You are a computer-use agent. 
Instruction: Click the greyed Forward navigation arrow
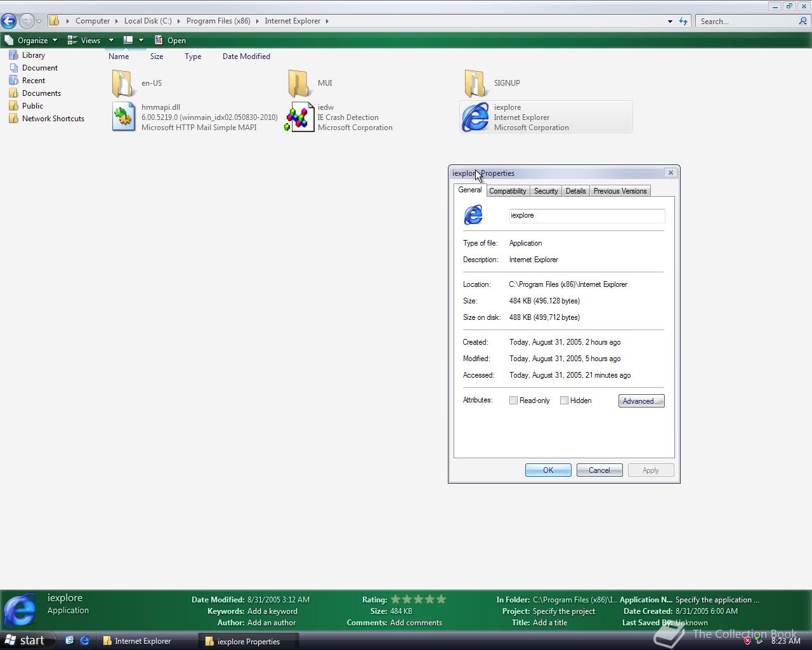[x=27, y=21]
